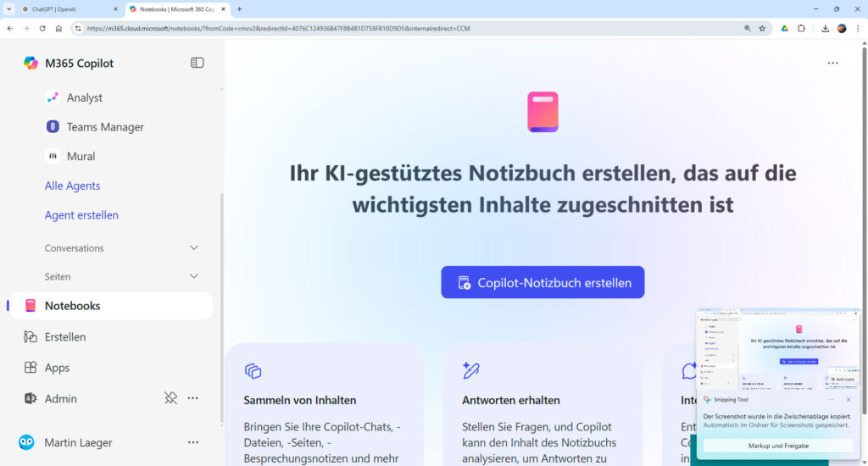This screenshot has width=868, height=466.
Task: Click the Martin Laeger profile avatar
Action: tap(26, 442)
